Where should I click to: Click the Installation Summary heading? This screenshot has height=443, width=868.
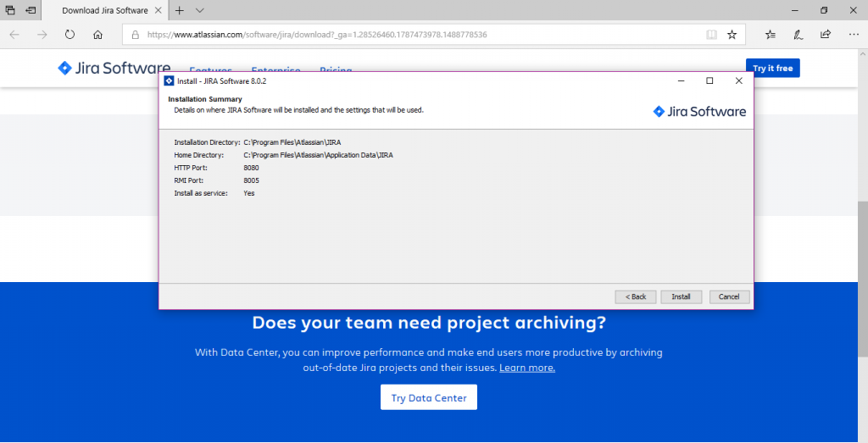(205, 99)
